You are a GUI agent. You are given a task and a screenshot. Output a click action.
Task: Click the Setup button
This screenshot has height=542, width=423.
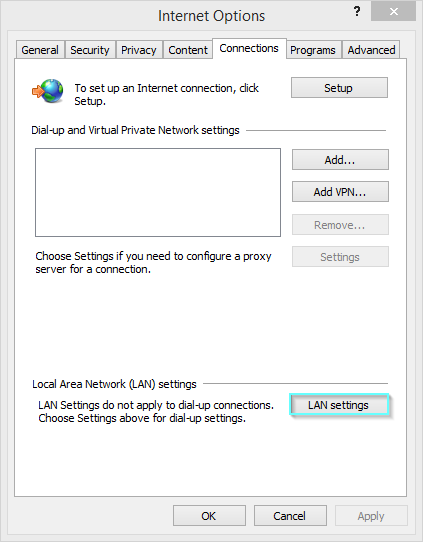click(x=339, y=88)
